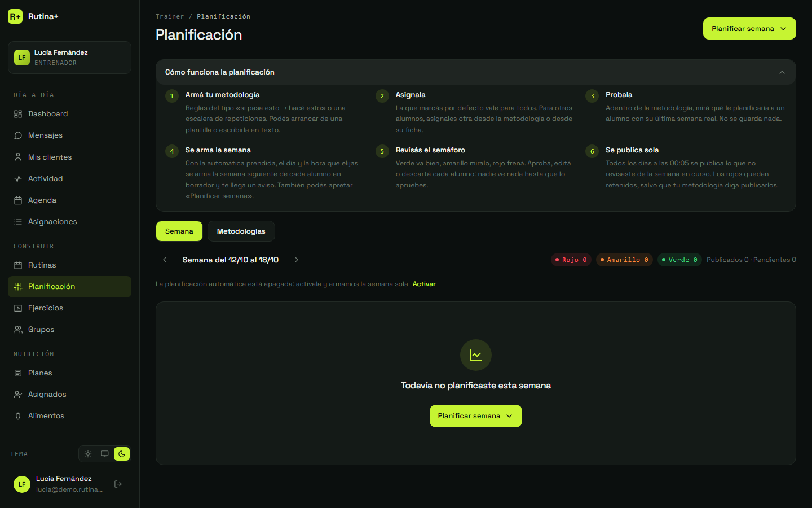812x508 pixels.
Task: Open Dashboard grid icon in sidebar
Action: [x=18, y=114]
